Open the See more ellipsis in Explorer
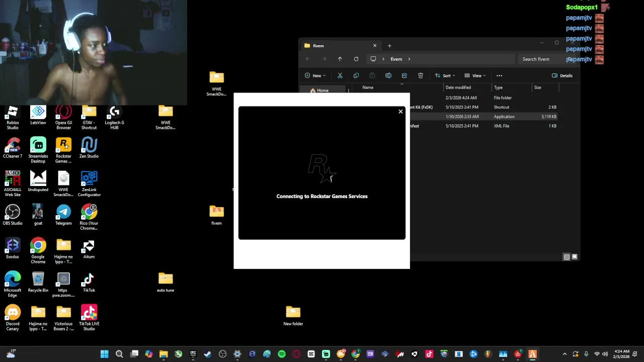The width and height of the screenshot is (644, 362). (499, 75)
